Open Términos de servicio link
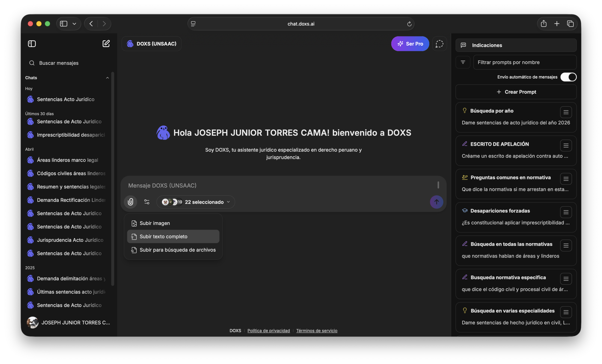The width and height of the screenshot is (602, 364). [x=317, y=331]
